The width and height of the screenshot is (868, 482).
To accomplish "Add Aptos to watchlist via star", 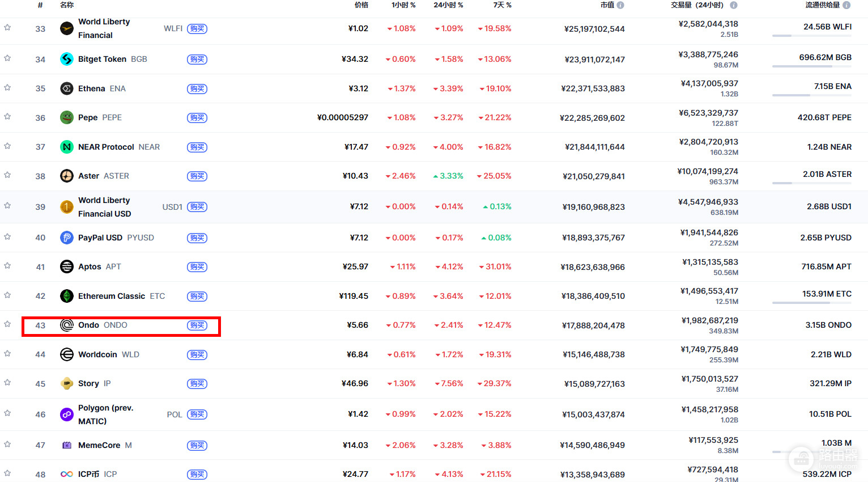I will pos(7,265).
